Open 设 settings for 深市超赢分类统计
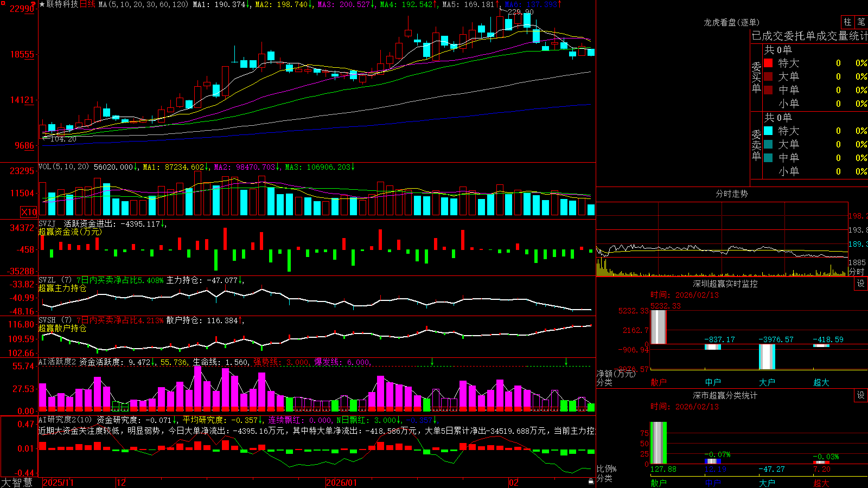Screen dimensions: 868x488 (x=861, y=395)
